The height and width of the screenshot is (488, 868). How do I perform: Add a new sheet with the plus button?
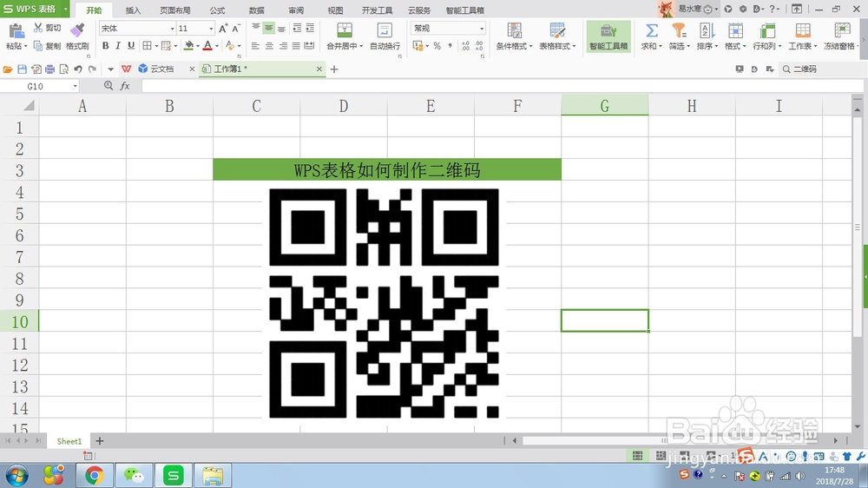click(100, 441)
